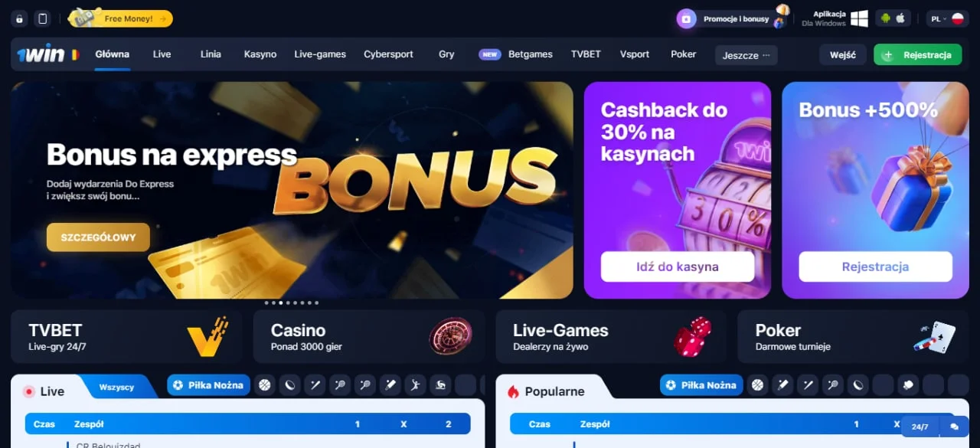Select the basketball icon in Popularne section
This screenshot has height=448, width=980.
(757, 385)
